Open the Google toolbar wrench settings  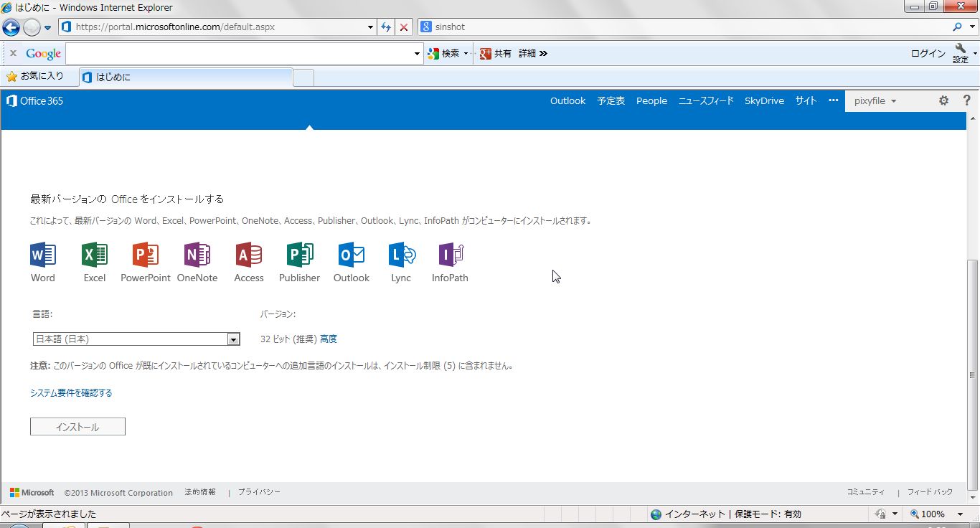click(x=961, y=53)
